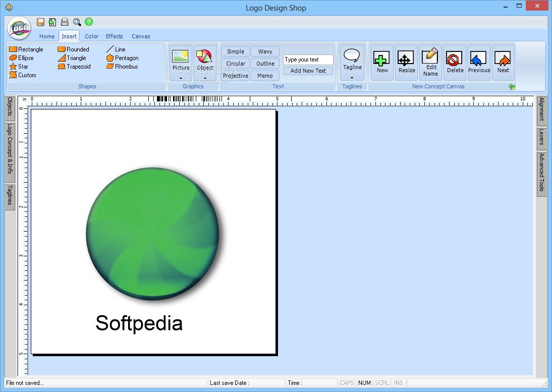This screenshot has width=552, height=392.
Task: Insert a Rectangle shape
Action: click(x=26, y=49)
